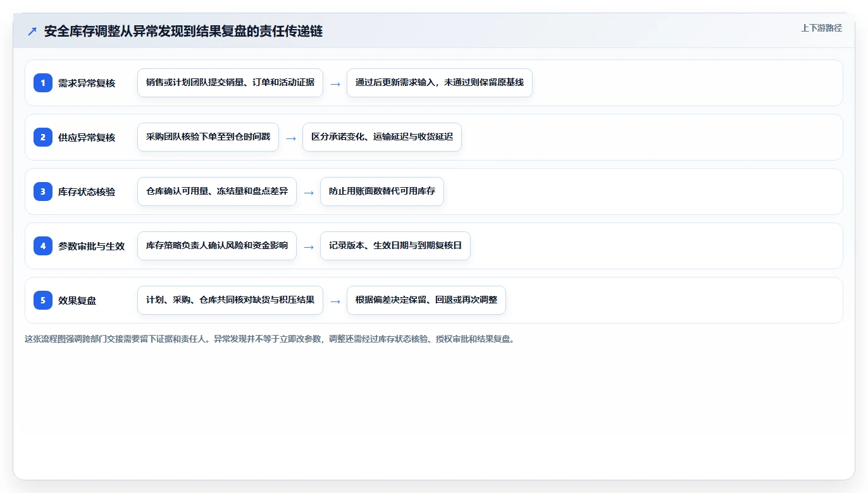Open the 记录版本、生效日期与到期复核日 box
The height and width of the screenshot is (493, 868).
point(395,246)
